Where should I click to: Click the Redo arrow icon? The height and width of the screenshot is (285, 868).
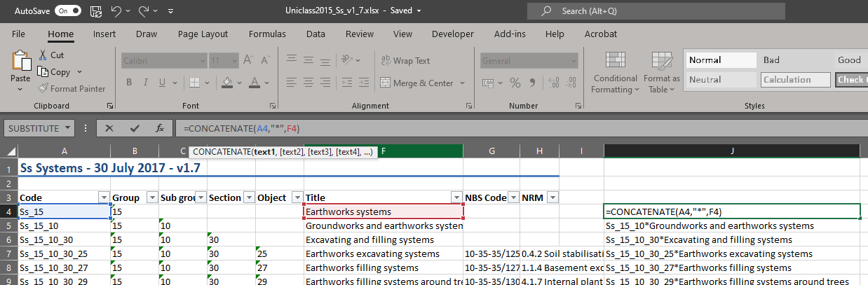click(144, 11)
